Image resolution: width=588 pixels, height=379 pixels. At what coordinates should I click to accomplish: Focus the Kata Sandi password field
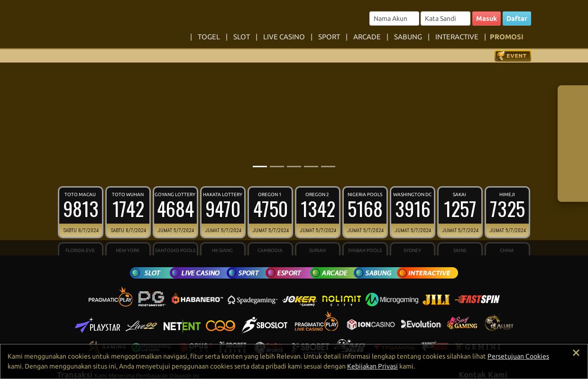(x=445, y=18)
